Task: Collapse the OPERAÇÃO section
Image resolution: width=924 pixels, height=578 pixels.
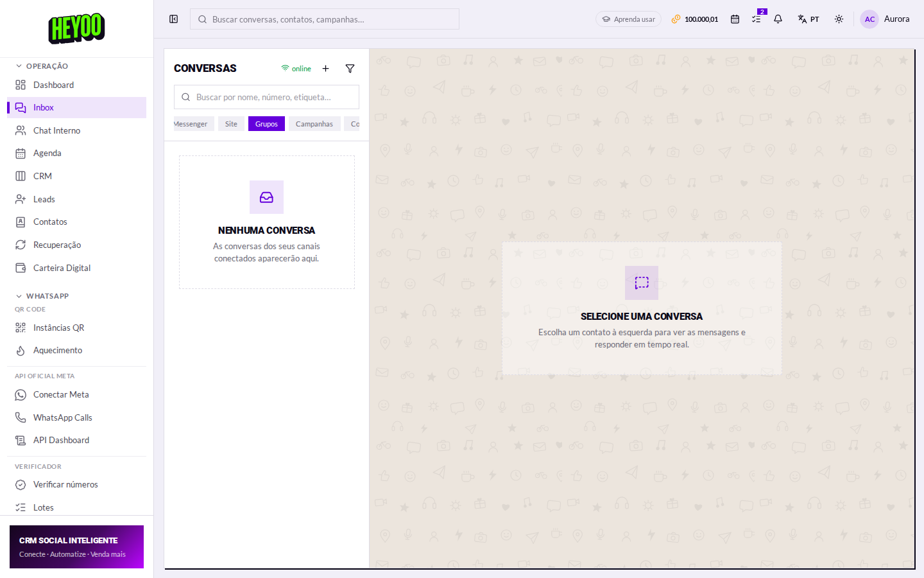Action: pos(42,66)
